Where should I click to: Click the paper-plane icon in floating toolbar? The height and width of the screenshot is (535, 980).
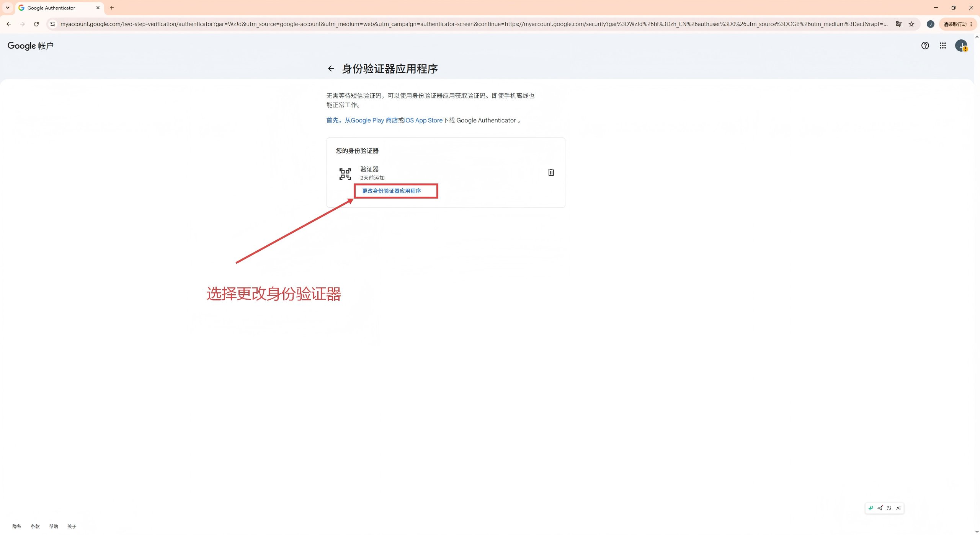tap(880, 508)
